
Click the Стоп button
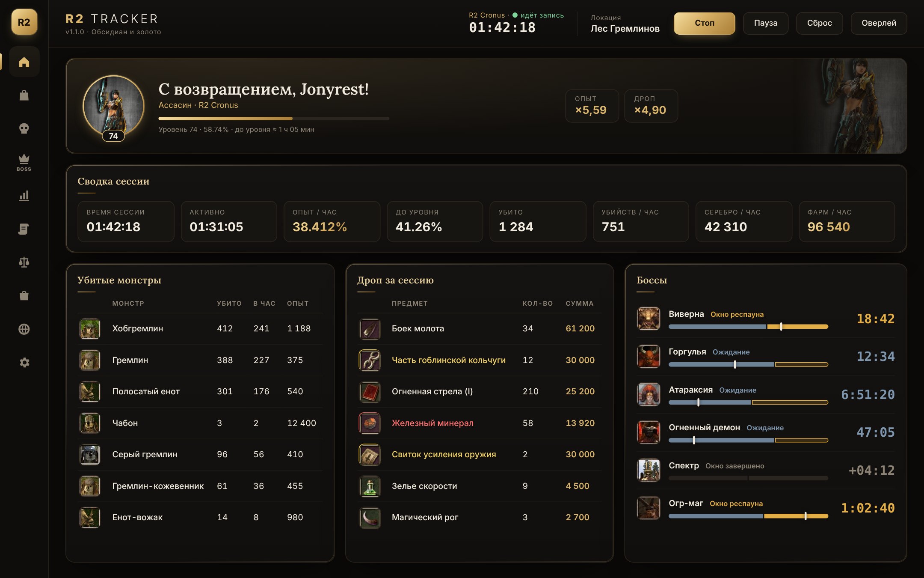point(704,23)
